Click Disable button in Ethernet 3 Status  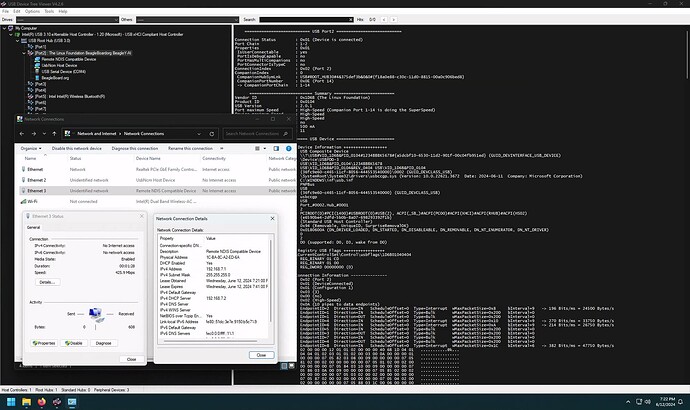pos(74,343)
